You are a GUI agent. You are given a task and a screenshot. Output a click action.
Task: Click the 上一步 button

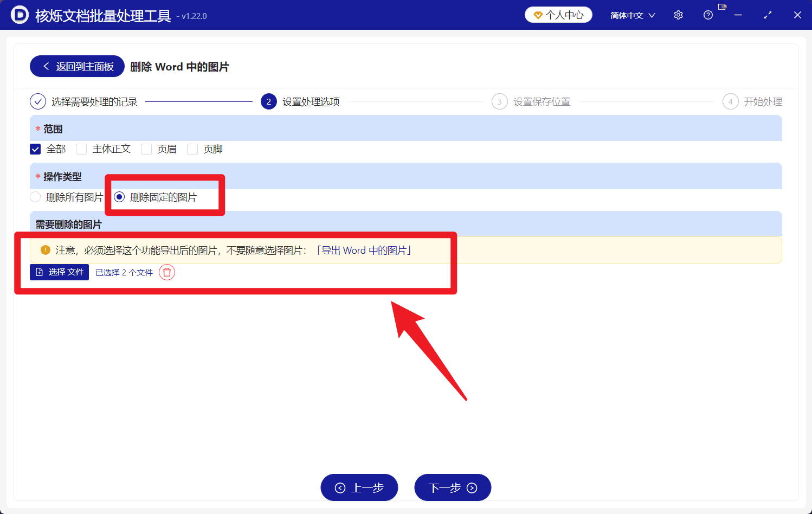(x=359, y=487)
